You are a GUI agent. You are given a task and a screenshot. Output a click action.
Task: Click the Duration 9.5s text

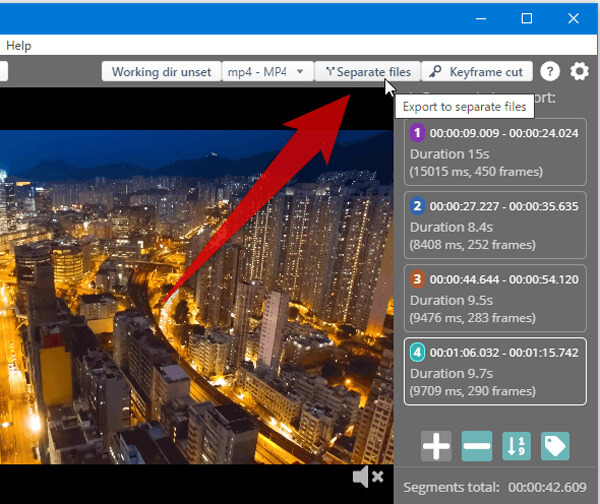pyautogui.click(x=451, y=300)
